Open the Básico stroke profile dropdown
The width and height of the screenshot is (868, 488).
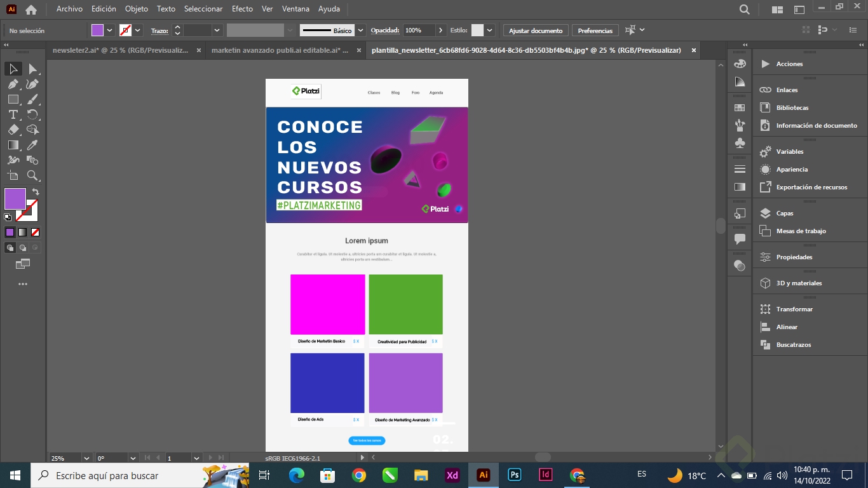click(361, 30)
